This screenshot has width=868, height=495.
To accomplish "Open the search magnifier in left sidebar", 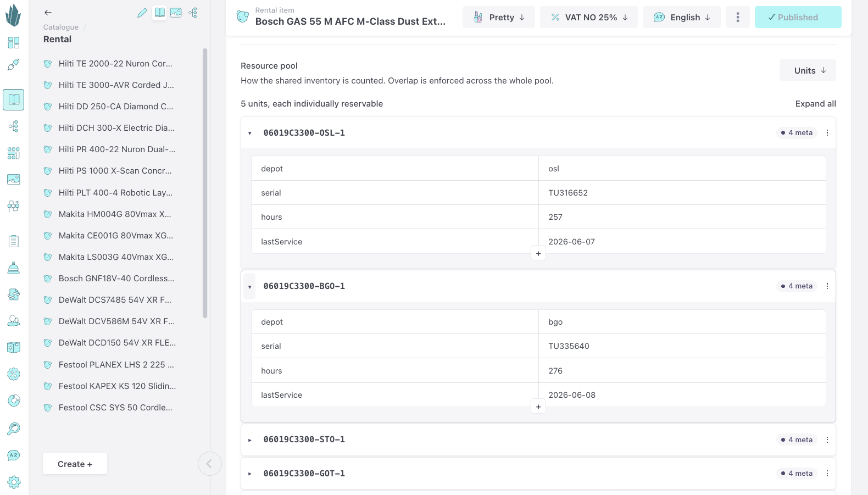I will tap(14, 429).
